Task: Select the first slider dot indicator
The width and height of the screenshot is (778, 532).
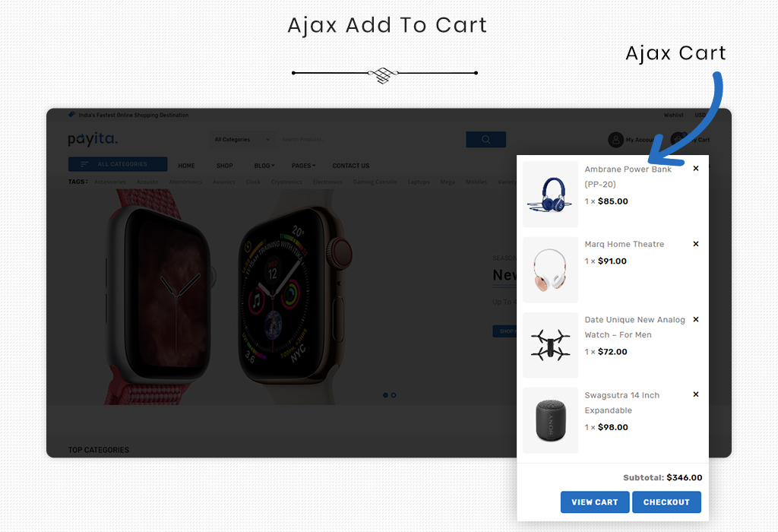Action: tap(385, 395)
